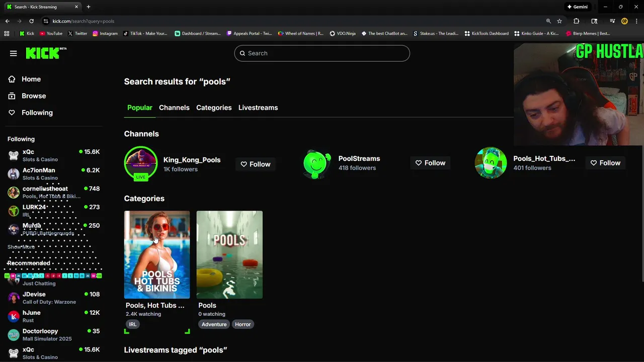Click the Adventure tag
Screen dimensions: 644x362
click(214, 324)
